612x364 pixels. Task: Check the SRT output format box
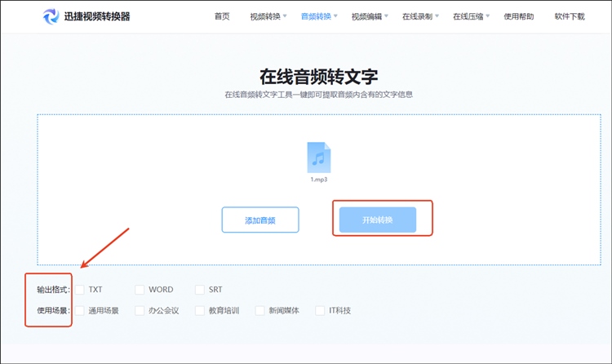point(200,290)
